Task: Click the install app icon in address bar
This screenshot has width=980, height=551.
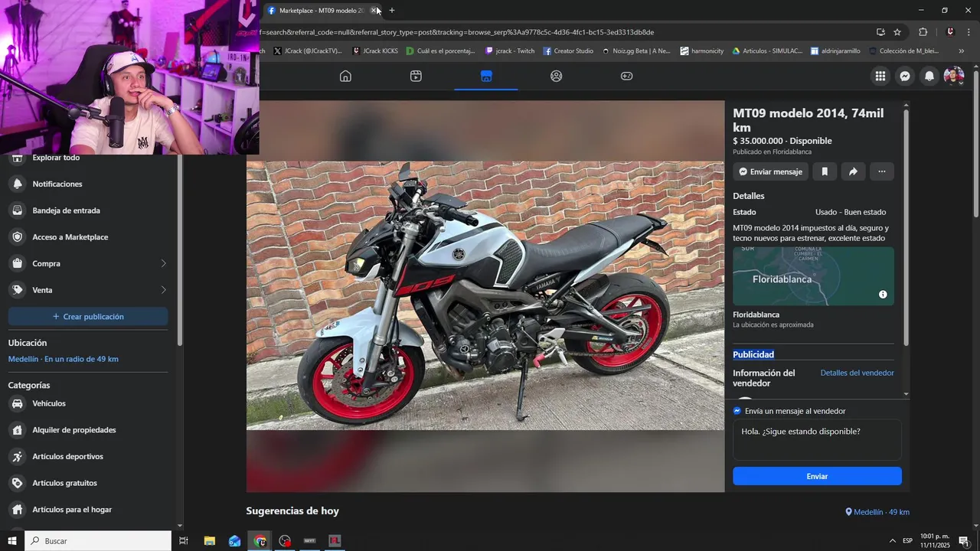Action: pos(880,32)
